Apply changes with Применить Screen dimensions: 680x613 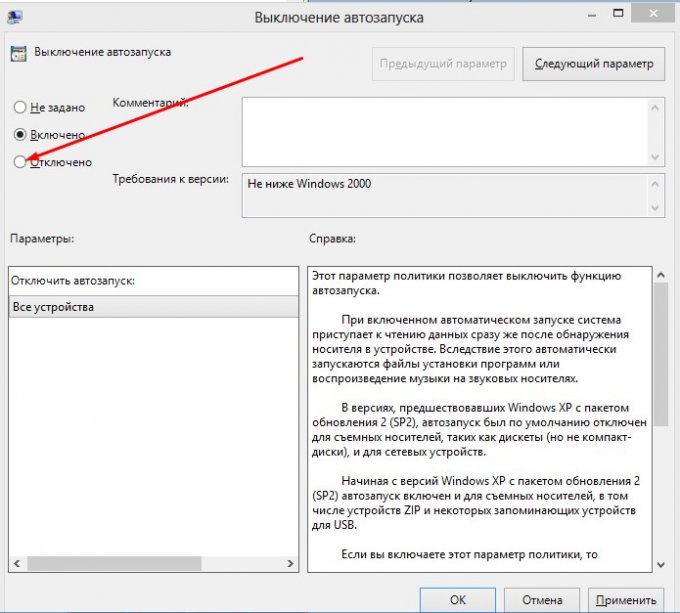625,600
